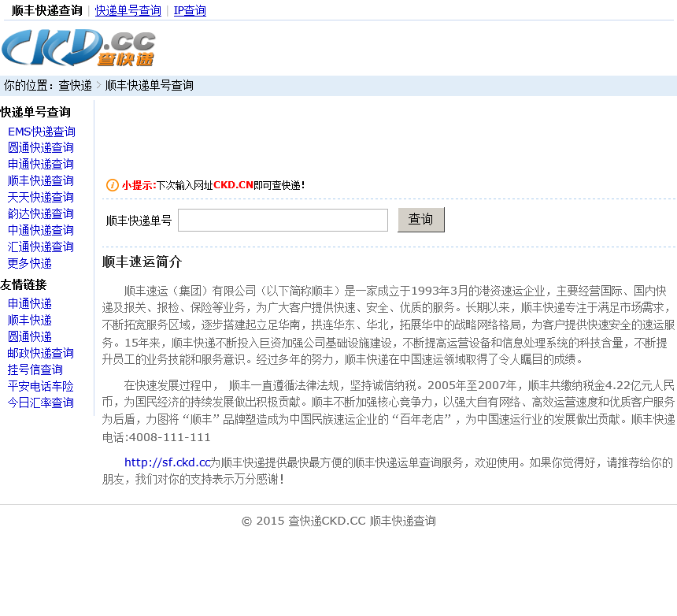Open the http://sf.ckd.cc link

(x=167, y=462)
